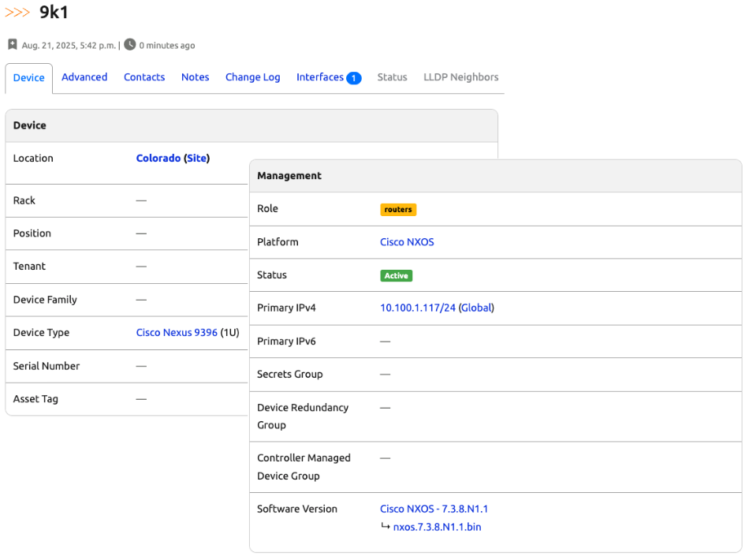
Task: Click the Site link next to Colorado
Action: pyautogui.click(x=197, y=158)
